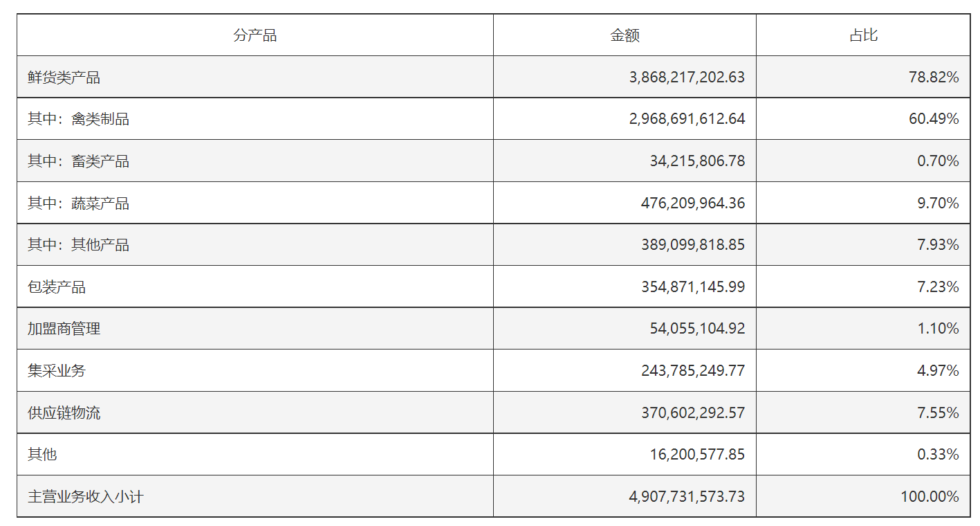The image size is (980, 526).
Task: Select the 其中：其他产品 row label
Action: [x=255, y=245]
